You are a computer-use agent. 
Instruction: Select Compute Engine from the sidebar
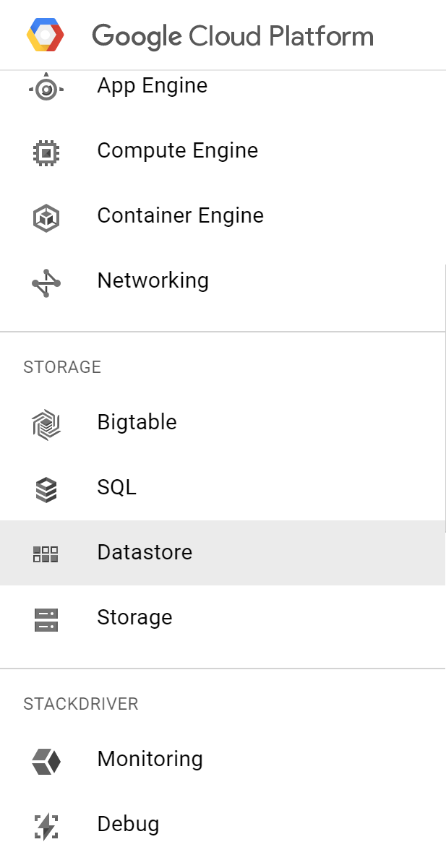click(177, 151)
